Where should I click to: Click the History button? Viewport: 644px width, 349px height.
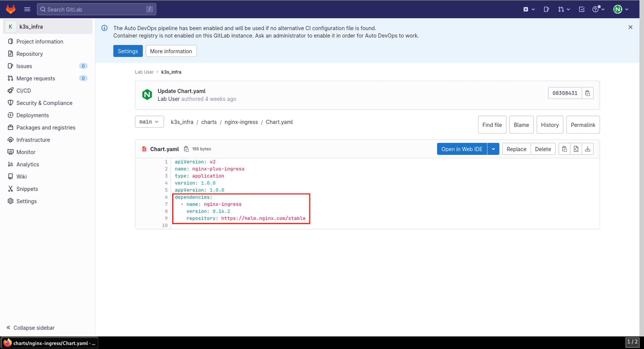pyautogui.click(x=550, y=125)
